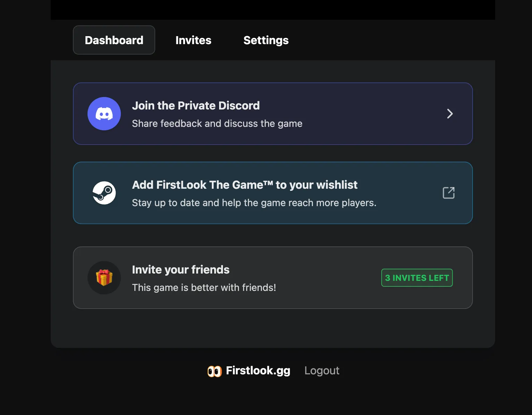Click Add FirstLook The Game to your wishlist

point(244,185)
